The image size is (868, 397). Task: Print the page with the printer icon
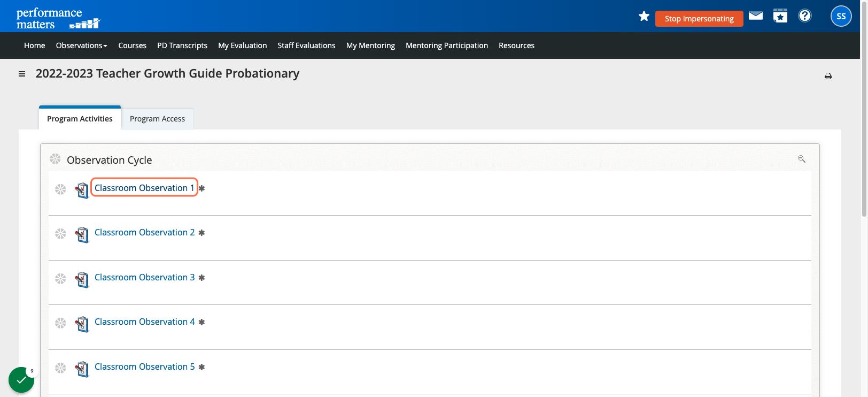tap(828, 76)
